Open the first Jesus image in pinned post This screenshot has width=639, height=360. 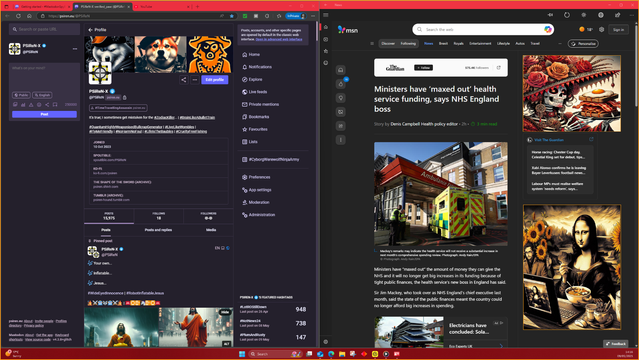click(121, 327)
